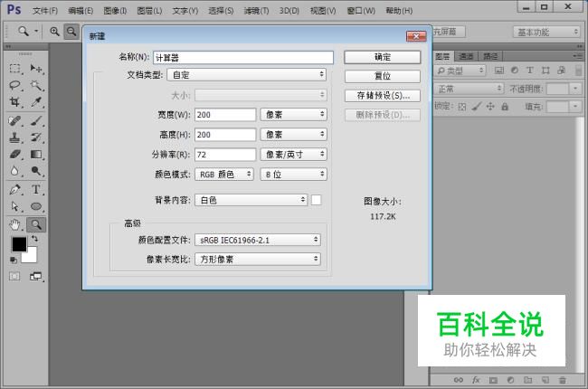Click the 确定 button
Viewport: 588px width, 389px height.
pyautogui.click(x=383, y=57)
